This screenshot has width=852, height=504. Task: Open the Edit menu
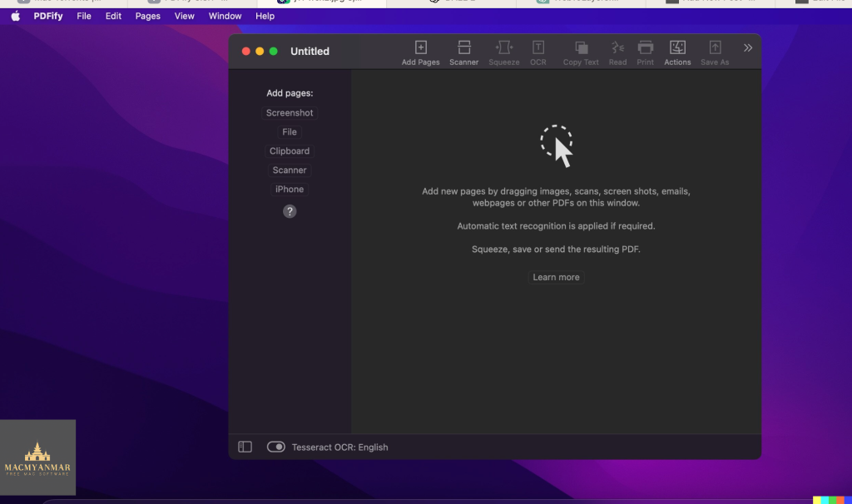click(x=113, y=17)
